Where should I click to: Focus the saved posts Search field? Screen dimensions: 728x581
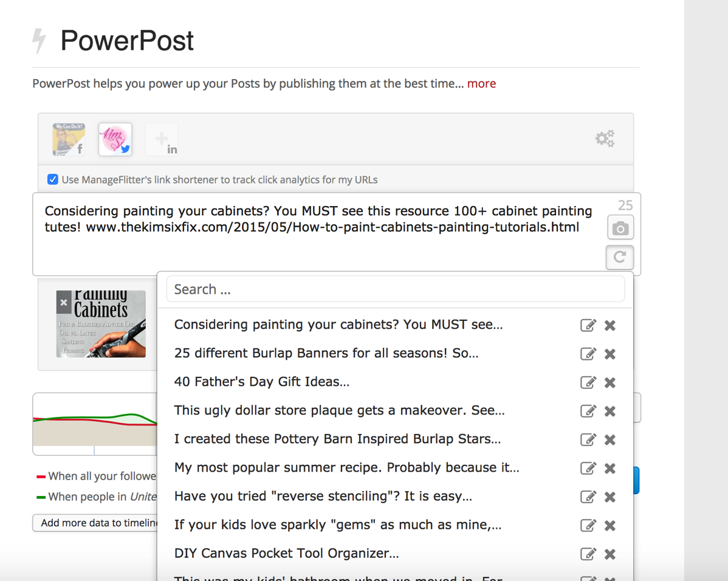click(395, 289)
